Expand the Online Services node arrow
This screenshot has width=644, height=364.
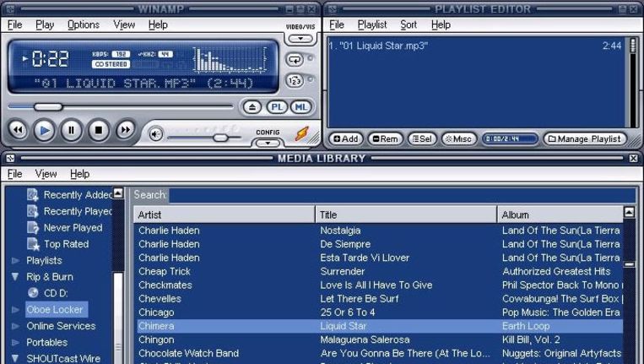click(x=15, y=326)
